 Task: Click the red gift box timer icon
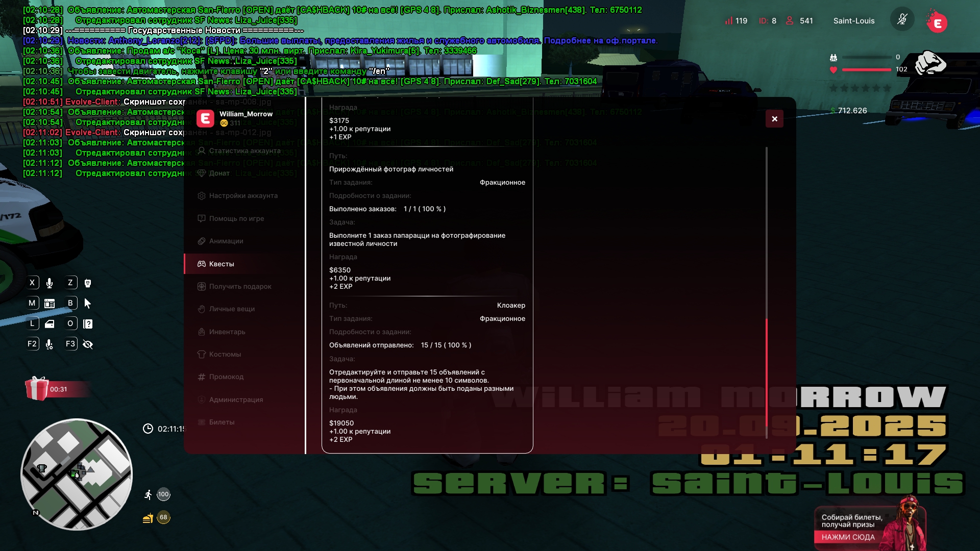pos(37,389)
